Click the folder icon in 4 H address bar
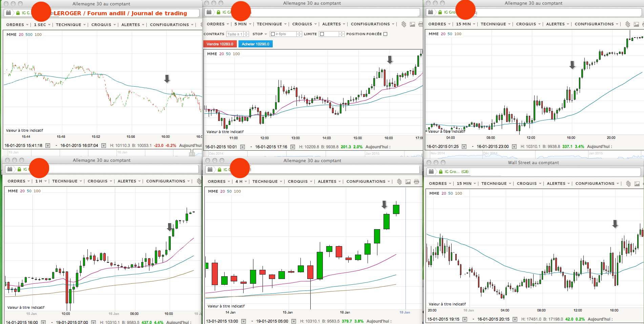This screenshot has width=644, height=324. tap(210, 170)
